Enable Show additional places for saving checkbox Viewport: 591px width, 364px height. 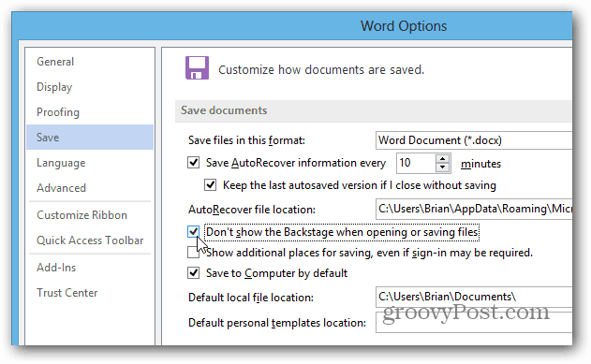(193, 253)
